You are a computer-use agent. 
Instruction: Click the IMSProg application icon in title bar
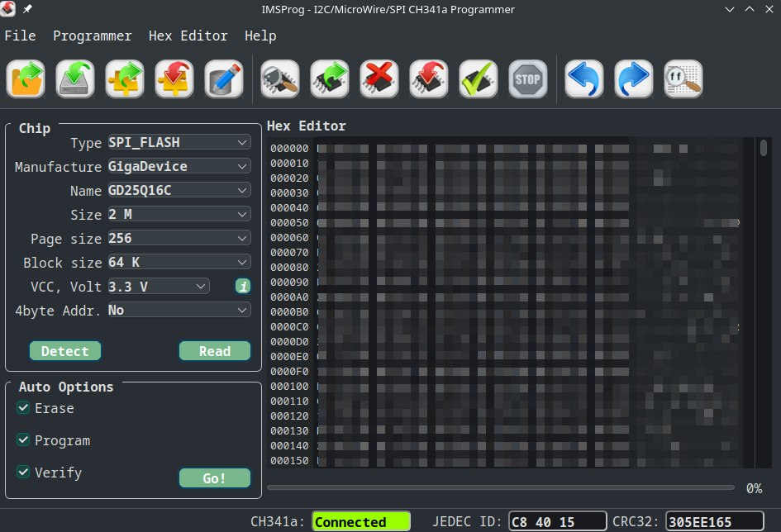coord(8,9)
